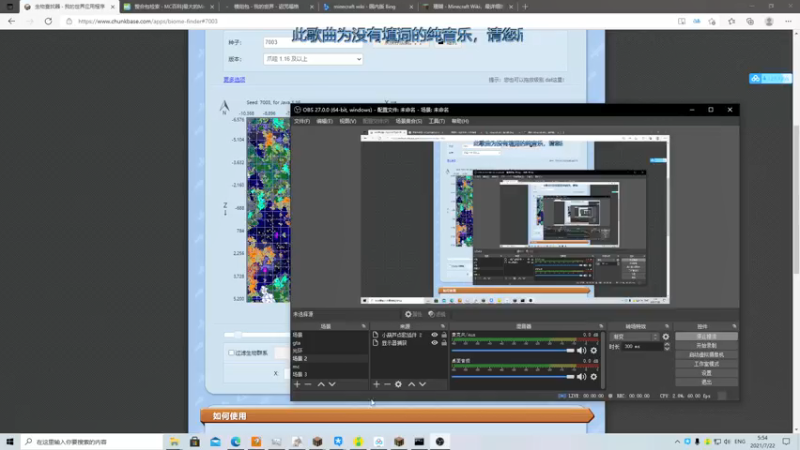Open OBS Edit menu
Image resolution: width=800 pixels, height=450 pixels.
click(324, 121)
